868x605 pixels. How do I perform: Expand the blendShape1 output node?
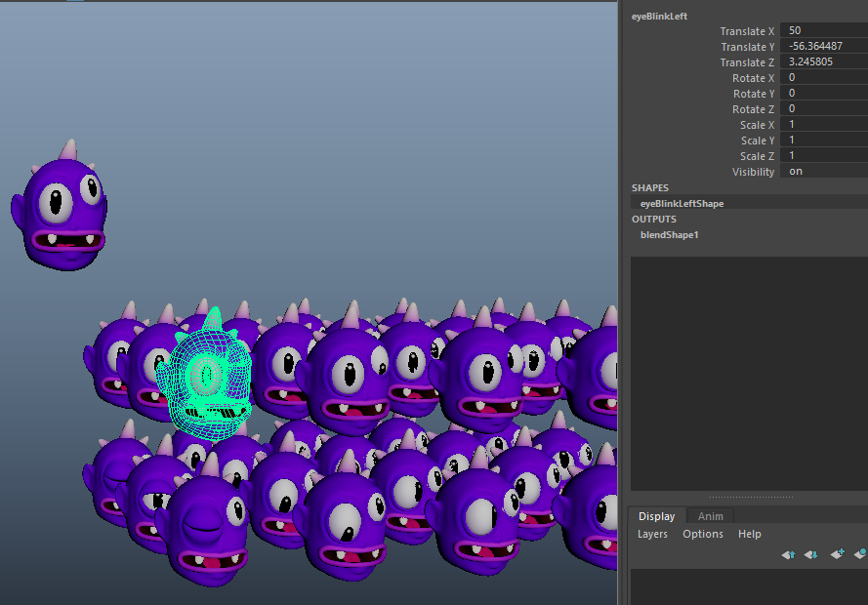click(669, 235)
